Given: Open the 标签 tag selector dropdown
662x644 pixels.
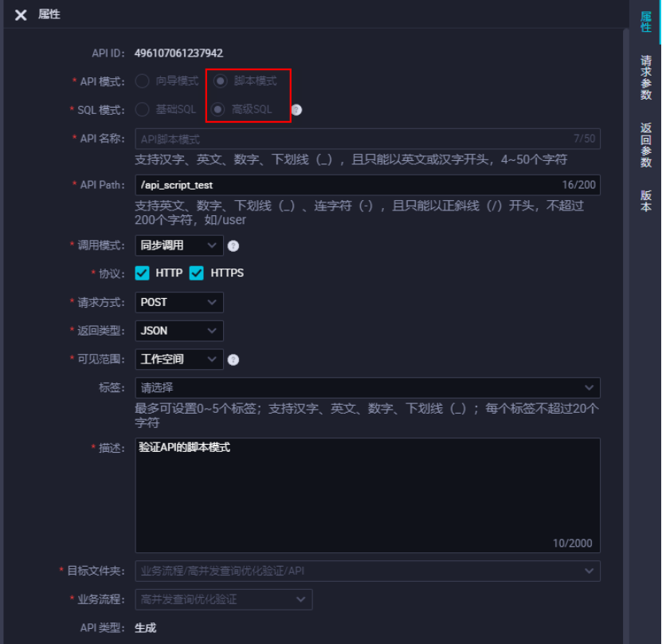Looking at the screenshot, I should [x=366, y=388].
